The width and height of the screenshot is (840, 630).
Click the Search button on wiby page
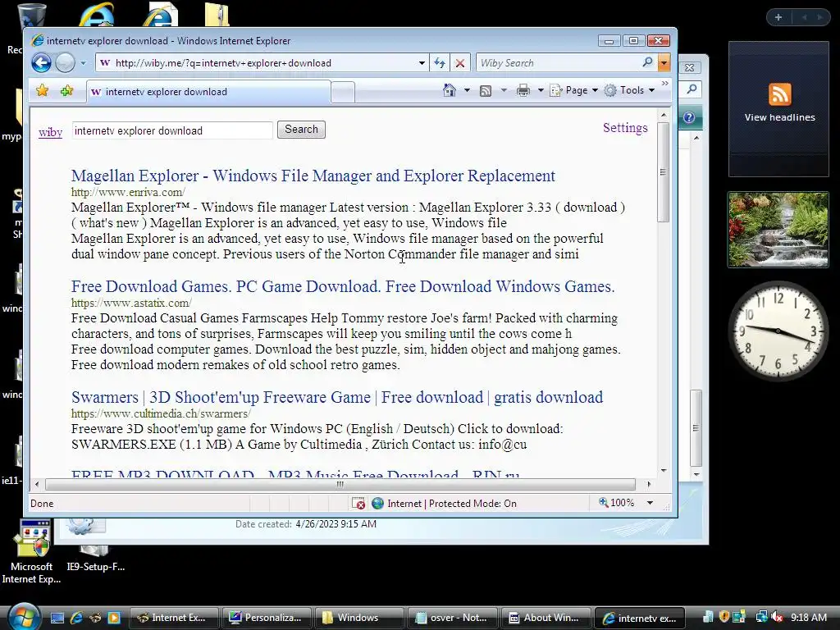click(301, 130)
